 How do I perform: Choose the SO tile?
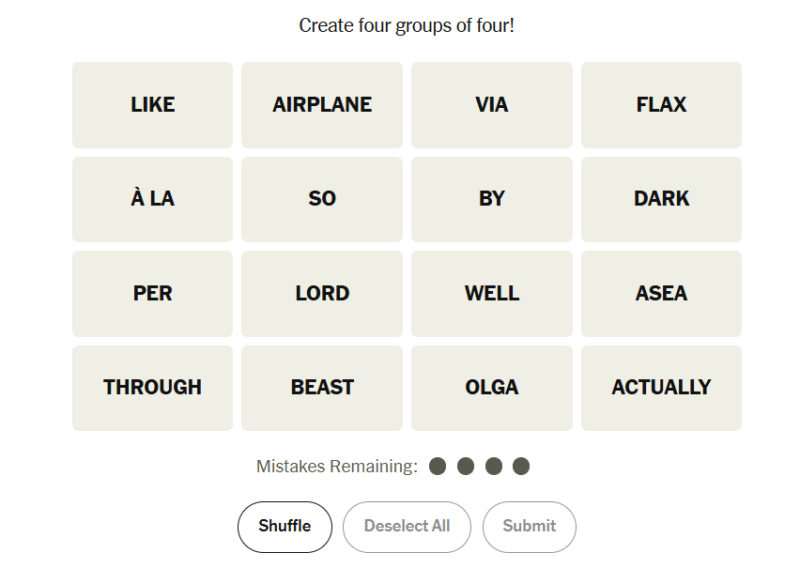click(x=322, y=200)
